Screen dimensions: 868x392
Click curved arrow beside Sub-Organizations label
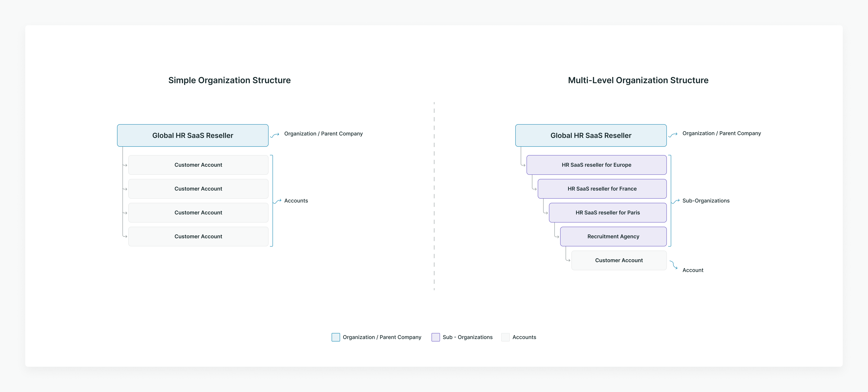click(676, 201)
